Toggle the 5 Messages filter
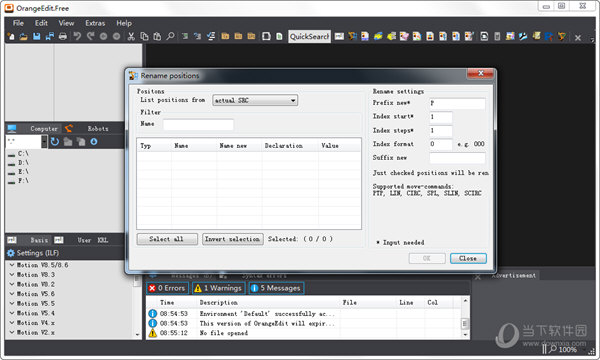600x360 pixels. 276,288
